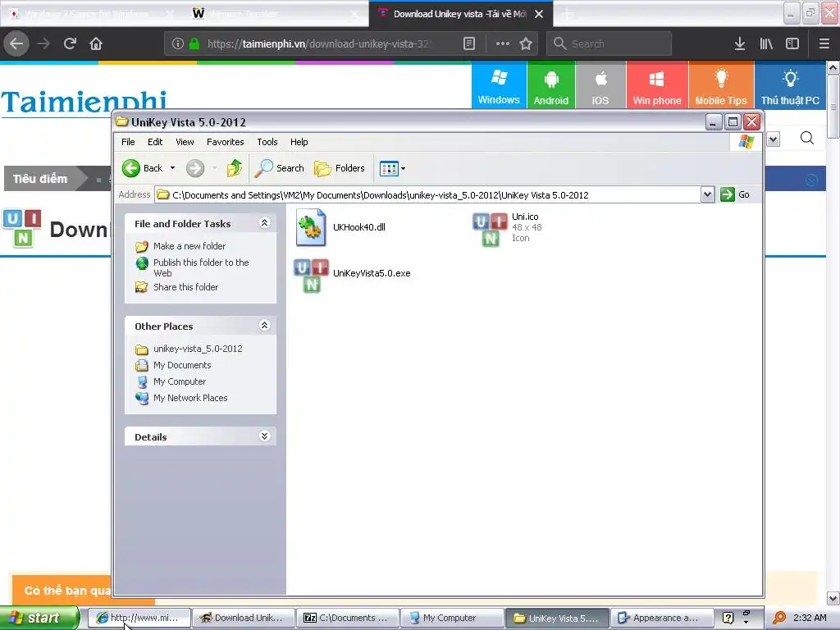
Task: Open My Network Places link
Action: (190, 398)
